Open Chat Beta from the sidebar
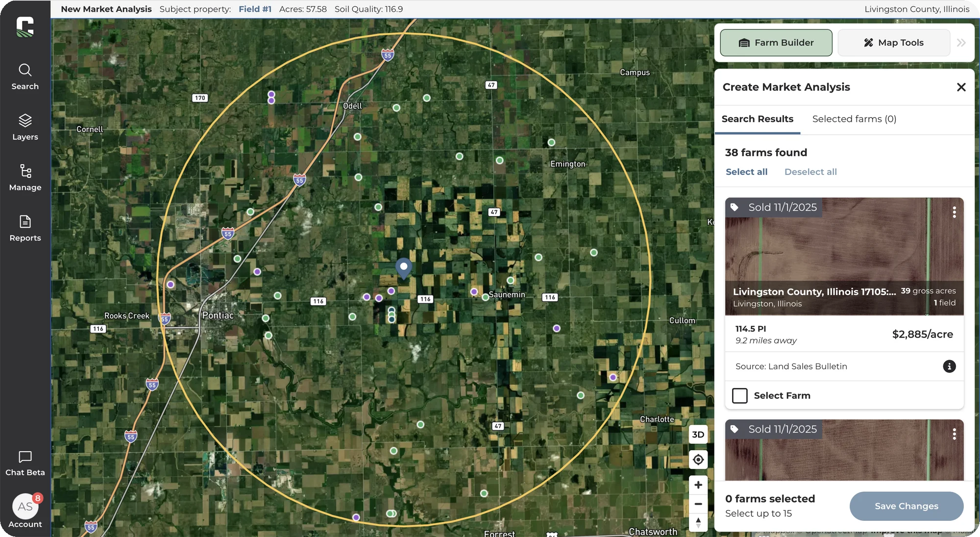The width and height of the screenshot is (980, 537). click(25, 464)
